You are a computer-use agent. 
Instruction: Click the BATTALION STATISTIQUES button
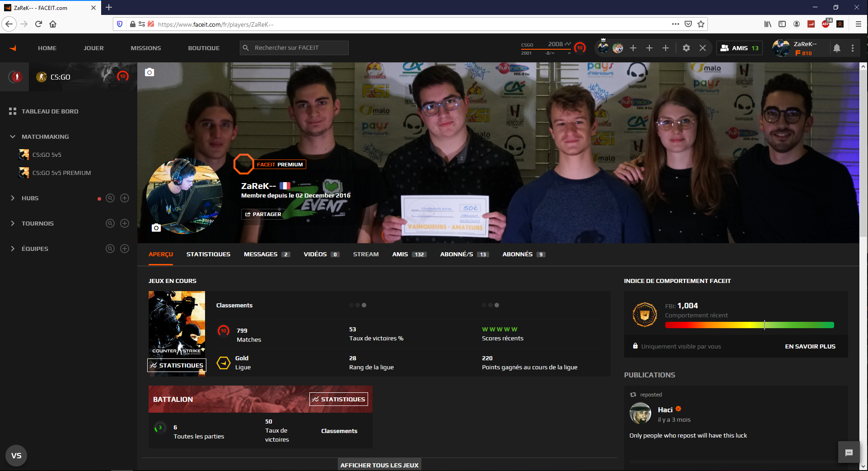(x=339, y=399)
